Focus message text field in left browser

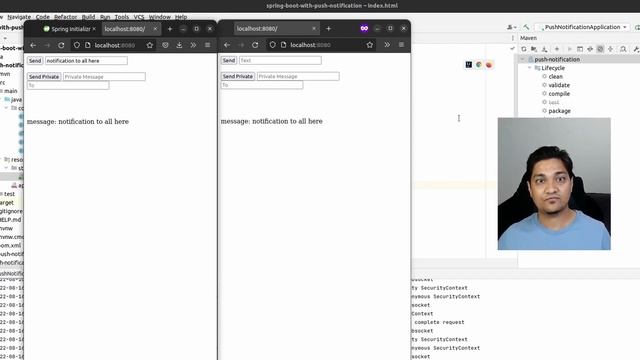click(x=86, y=60)
